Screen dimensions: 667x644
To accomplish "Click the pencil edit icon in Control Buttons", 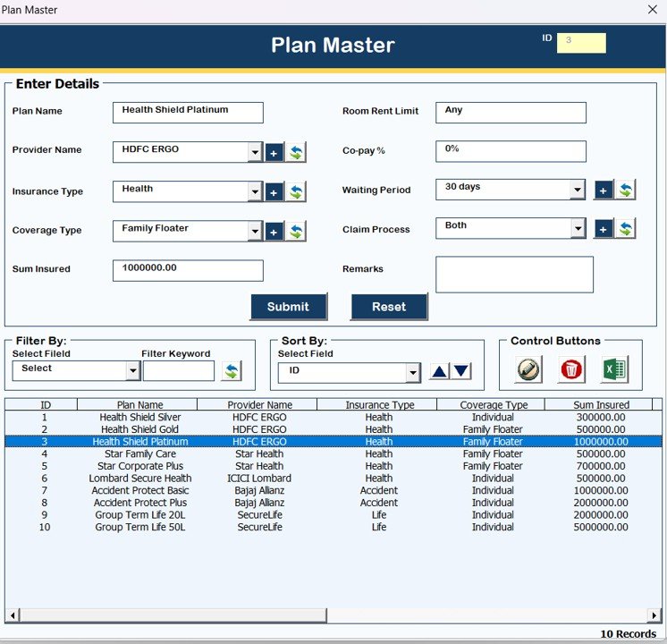I will point(528,369).
